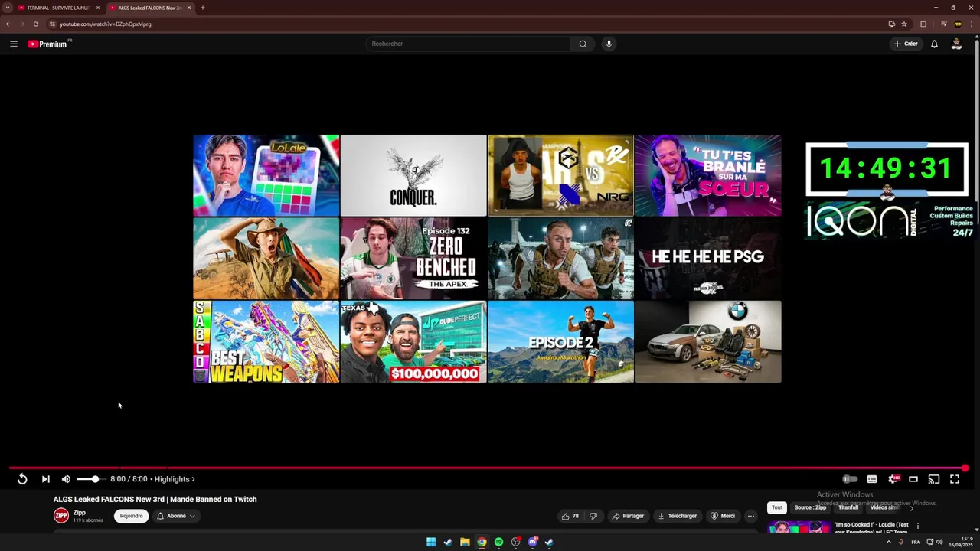This screenshot has height=551, width=980.
Task: Click the Merci thanks button
Action: coord(723,516)
